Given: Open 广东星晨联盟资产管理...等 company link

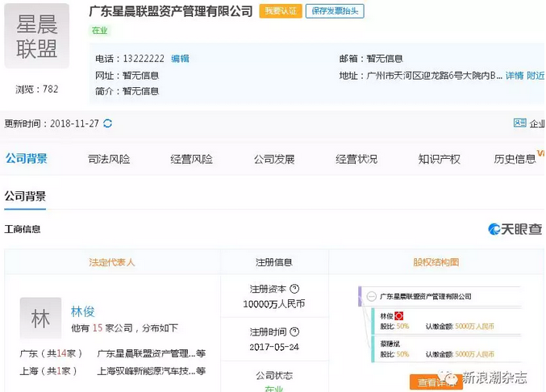Looking at the screenshot, I should tap(152, 353).
